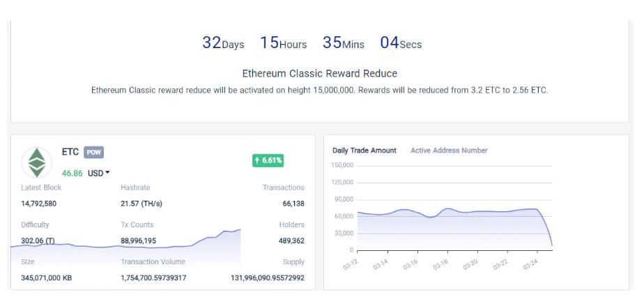Click the hashrate value 21.57 (TH/s)
The height and width of the screenshot is (306, 644).
(141, 204)
